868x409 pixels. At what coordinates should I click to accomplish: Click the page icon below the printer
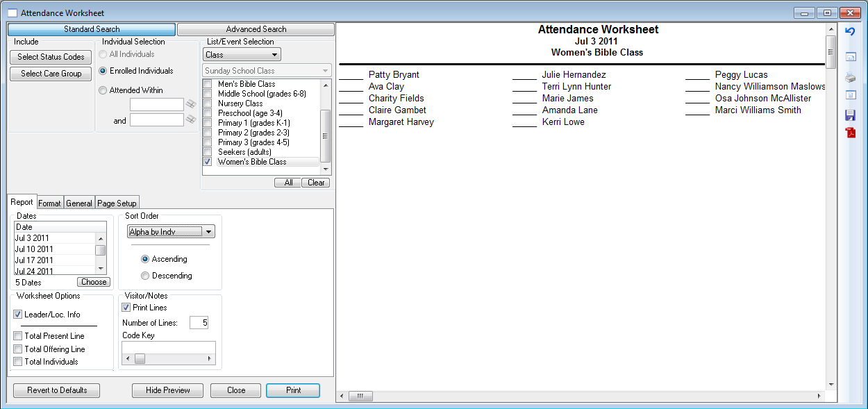coord(850,95)
